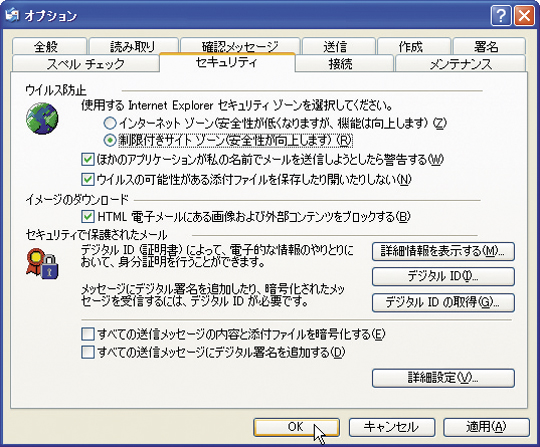The height and width of the screenshot is (447, 540).
Task: Open the 署名 tab
Action: coord(489,46)
